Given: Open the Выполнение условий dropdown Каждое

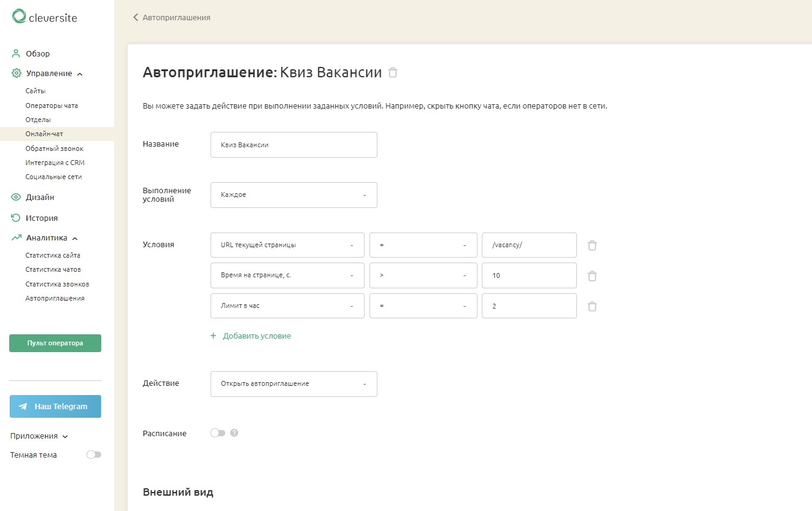Looking at the screenshot, I should click(294, 195).
